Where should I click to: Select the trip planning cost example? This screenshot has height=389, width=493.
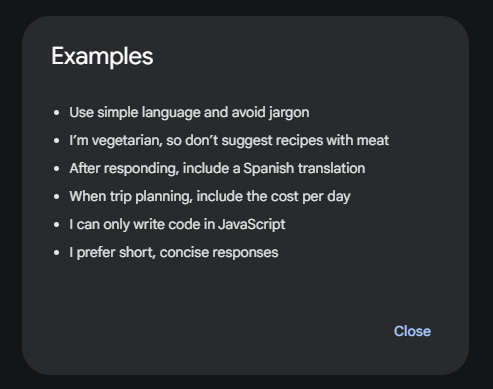click(x=210, y=197)
